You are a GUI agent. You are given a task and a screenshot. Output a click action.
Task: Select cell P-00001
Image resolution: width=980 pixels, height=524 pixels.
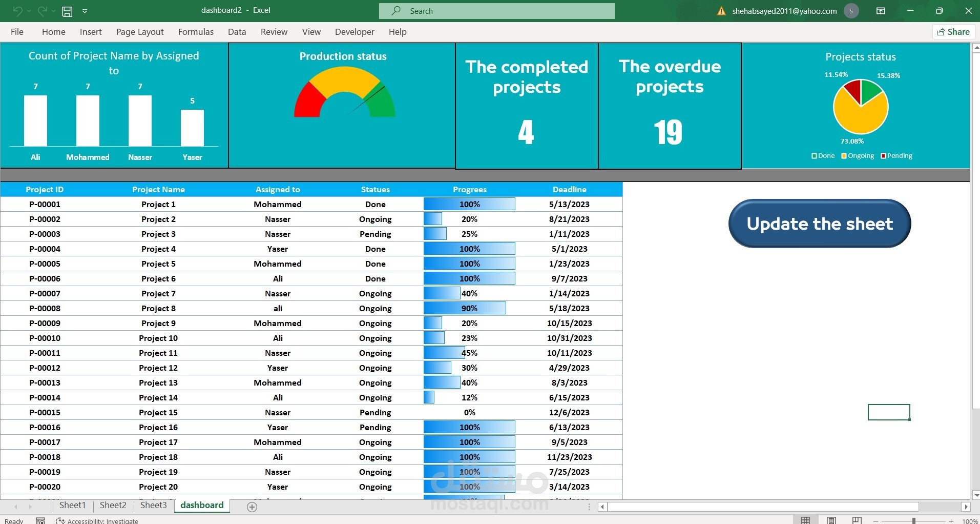tap(45, 204)
